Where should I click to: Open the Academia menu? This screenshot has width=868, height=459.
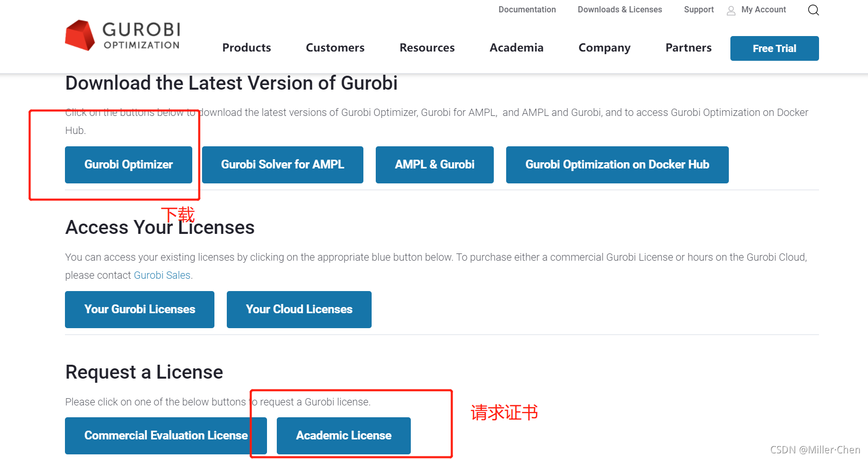pyautogui.click(x=516, y=47)
